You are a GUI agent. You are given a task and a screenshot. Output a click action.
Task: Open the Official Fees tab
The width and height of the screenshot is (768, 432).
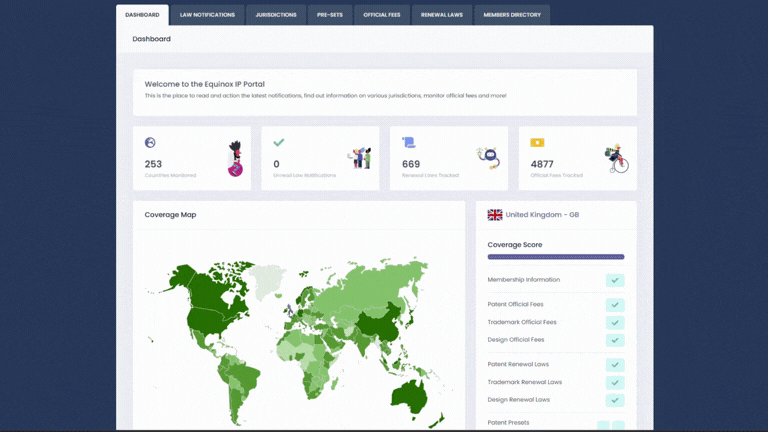[x=382, y=15]
